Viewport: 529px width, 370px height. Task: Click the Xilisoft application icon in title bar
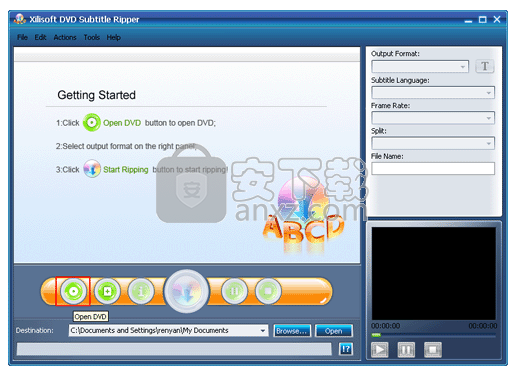pos(20,19)
